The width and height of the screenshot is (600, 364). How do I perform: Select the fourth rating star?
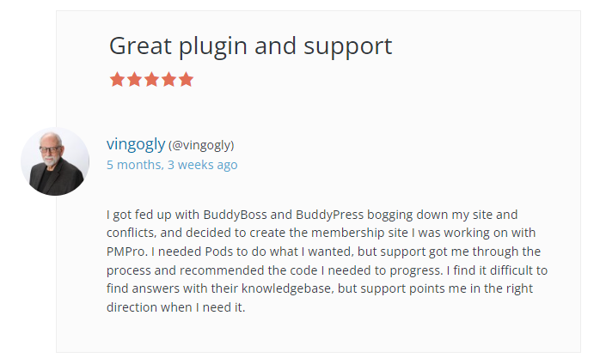168,80
